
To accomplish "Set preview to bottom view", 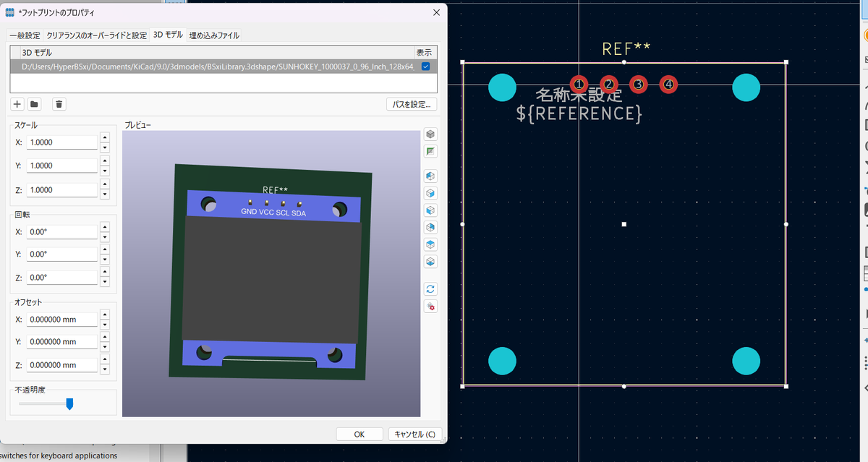I will pos(430,262).
